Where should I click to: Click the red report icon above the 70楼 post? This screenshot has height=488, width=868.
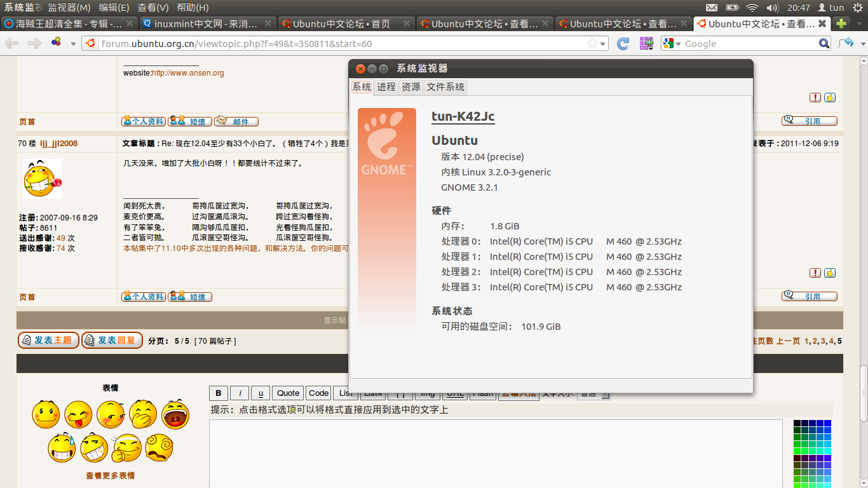click(815, 98)
